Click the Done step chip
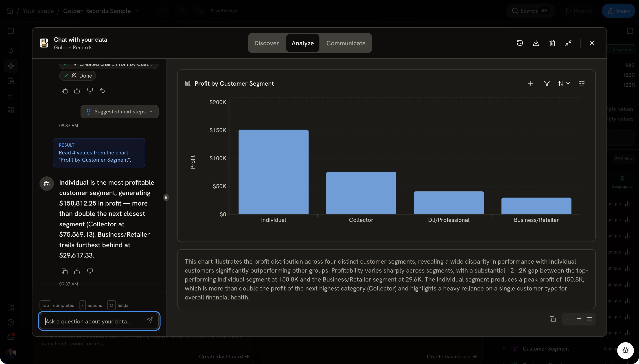The image size is (639, 364). point(78,76)
